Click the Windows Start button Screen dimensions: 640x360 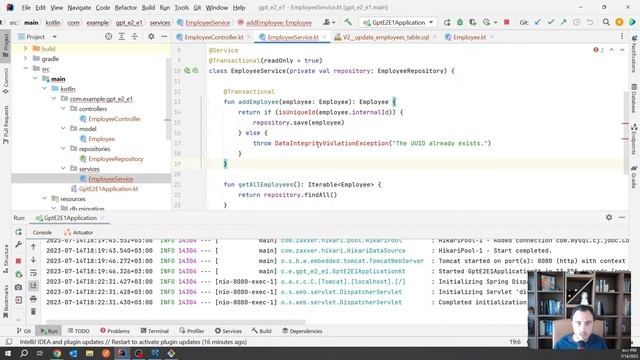click(7, 353)
